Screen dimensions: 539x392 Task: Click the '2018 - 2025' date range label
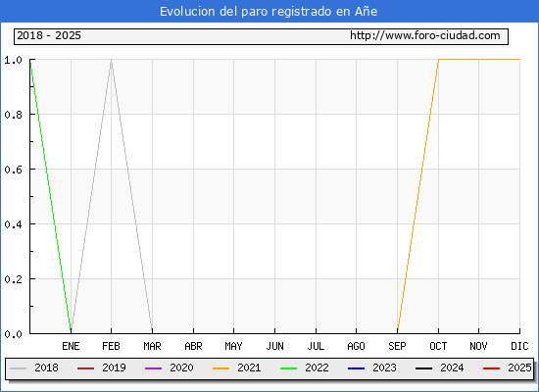coord(49,35)
